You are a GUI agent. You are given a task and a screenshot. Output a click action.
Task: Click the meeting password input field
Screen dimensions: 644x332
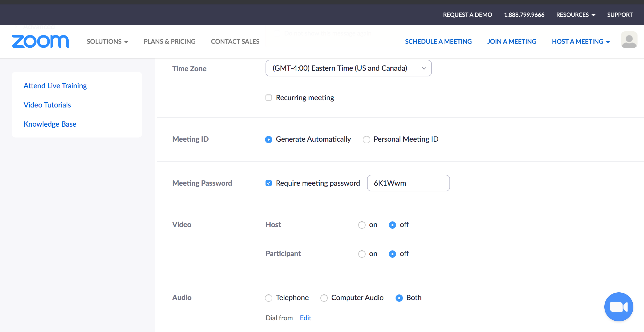408,183
